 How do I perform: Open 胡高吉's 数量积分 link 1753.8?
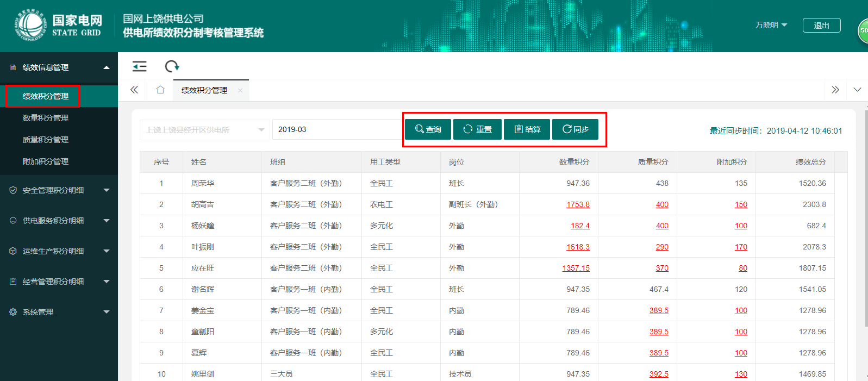[x=578, y=204]
